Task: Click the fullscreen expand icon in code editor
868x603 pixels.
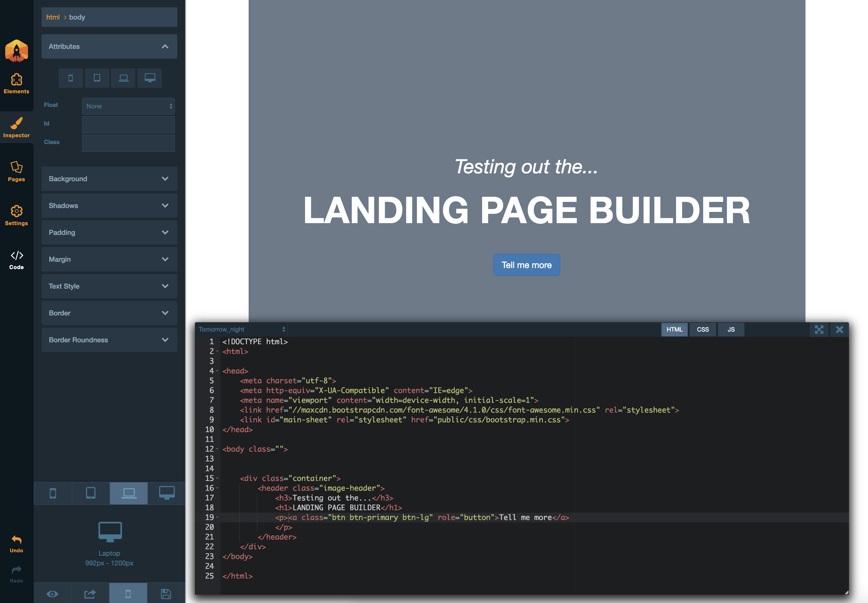Action: click(x=820, y=330)
